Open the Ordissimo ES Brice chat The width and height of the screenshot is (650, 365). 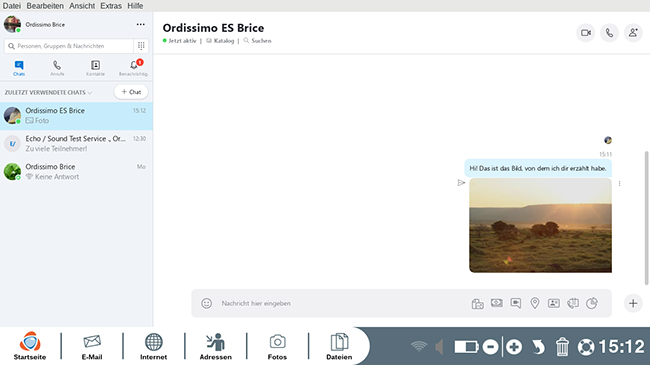tap(76, 116)
